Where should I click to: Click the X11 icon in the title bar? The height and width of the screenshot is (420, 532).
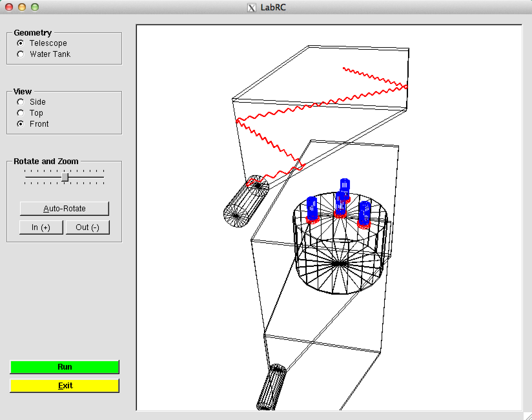(252, 7)
